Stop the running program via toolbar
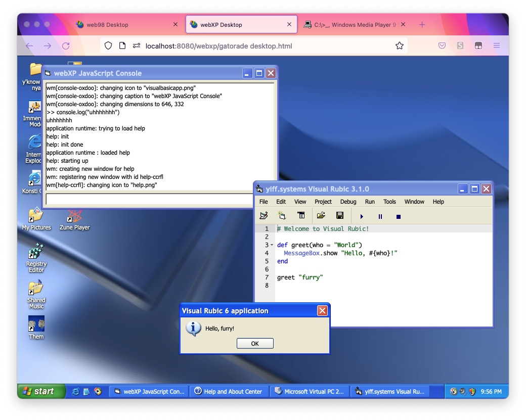Viewport: 526px width, 420px height. 399,216
